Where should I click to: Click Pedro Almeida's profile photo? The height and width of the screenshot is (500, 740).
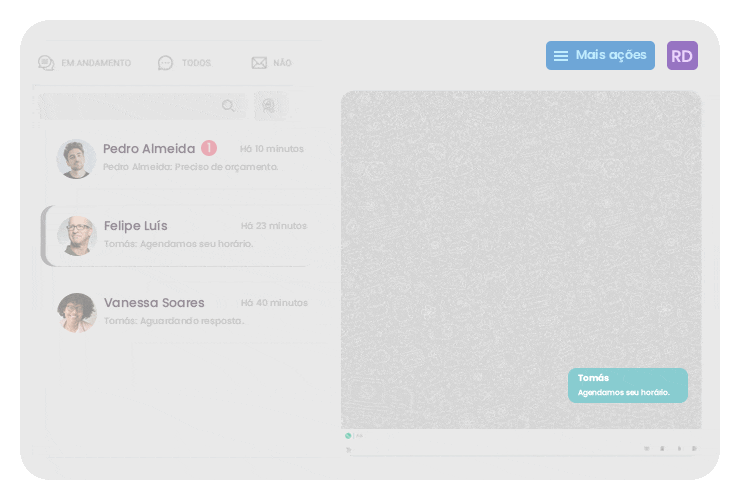point(76,159)
